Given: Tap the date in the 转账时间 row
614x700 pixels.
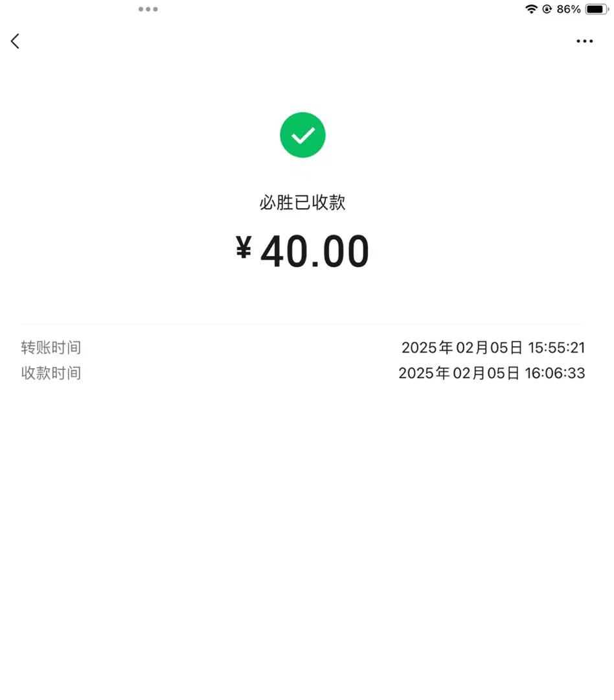Looking at the screenshot, I should pyautogui.click(x=462, y=347).
